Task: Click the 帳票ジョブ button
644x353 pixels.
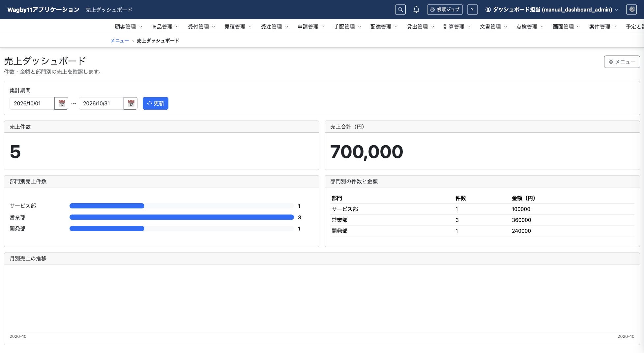Action: click(x=445, y=10)
